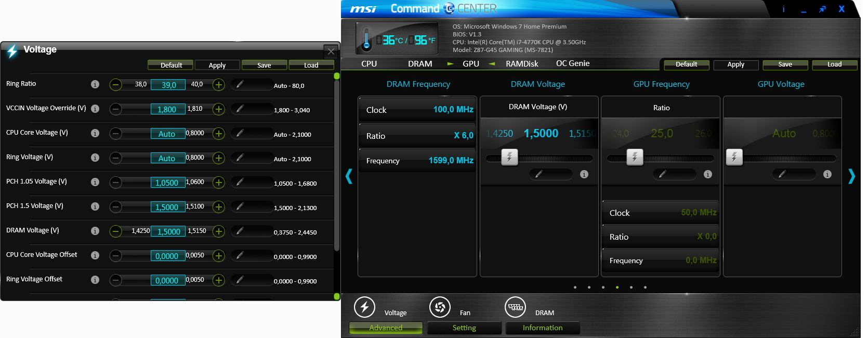Image resolution: width=868 pixels, height=338 pixels.
Task: Click the info icon in title bar
Action: pyautogui.click(x=783, y=9)
